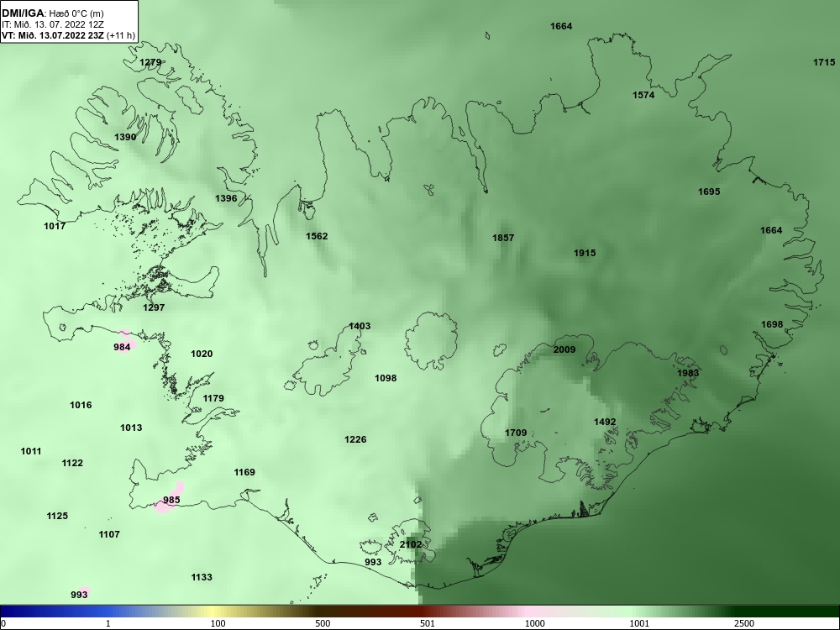Select the 1715 value label
The image size is (840, 630).
click(824, 63)
